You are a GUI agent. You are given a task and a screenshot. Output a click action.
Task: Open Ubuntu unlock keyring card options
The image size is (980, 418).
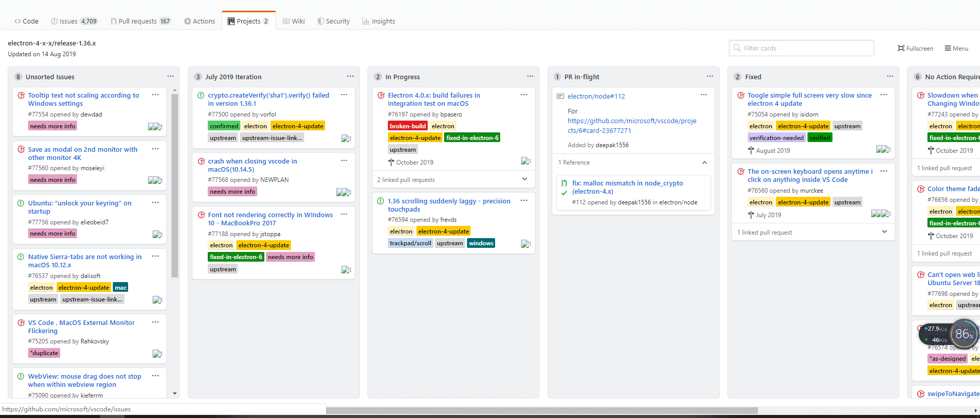pos(156,202)
